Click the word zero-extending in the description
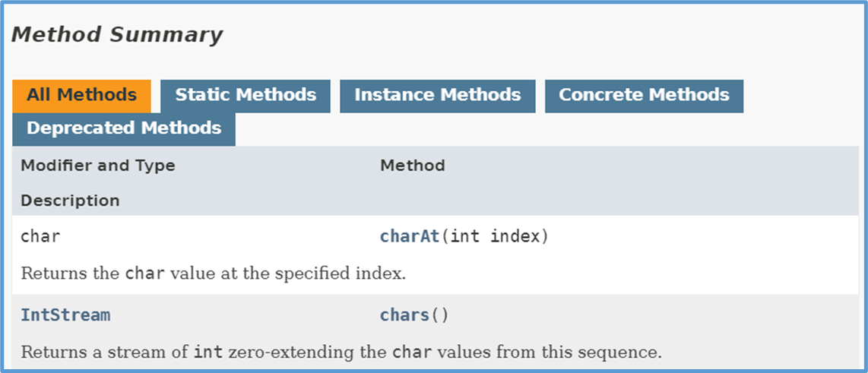 pyautogui.click(x=308, y=352)
